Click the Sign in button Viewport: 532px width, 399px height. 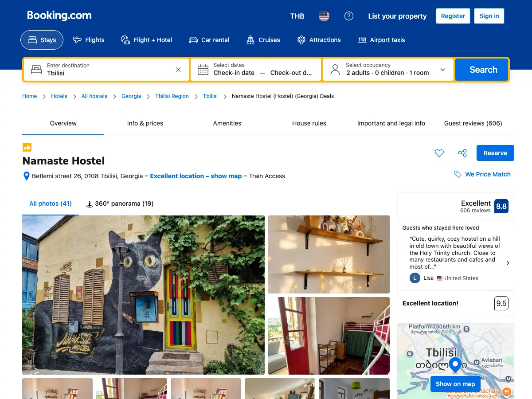pyautogui.click(x=489, y=16)
